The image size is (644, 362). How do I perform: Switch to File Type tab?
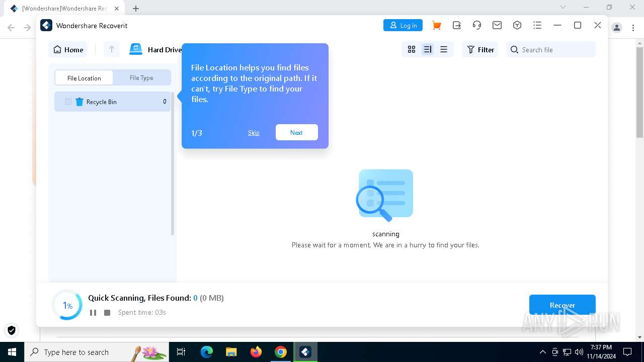click(141, 78)
